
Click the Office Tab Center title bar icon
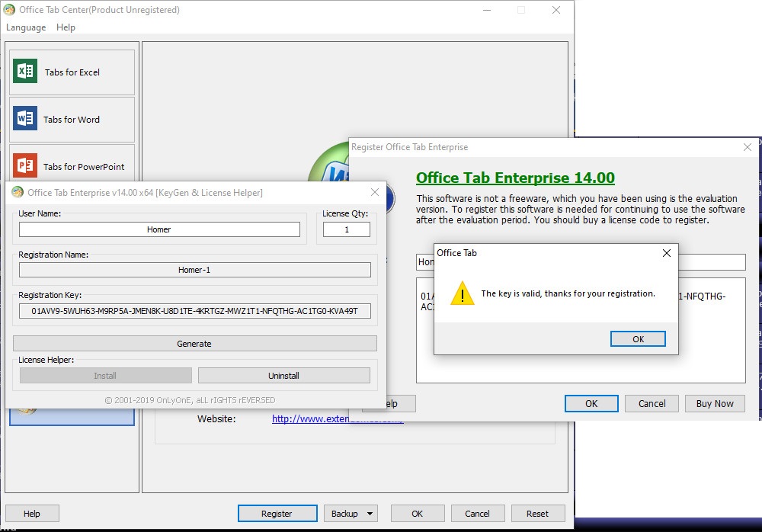pyautogui.click(x=9, y=10)
